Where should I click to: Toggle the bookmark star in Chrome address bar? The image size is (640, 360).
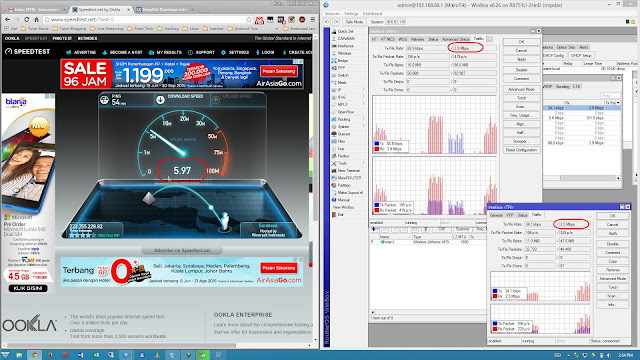click(x=249, y=20)
